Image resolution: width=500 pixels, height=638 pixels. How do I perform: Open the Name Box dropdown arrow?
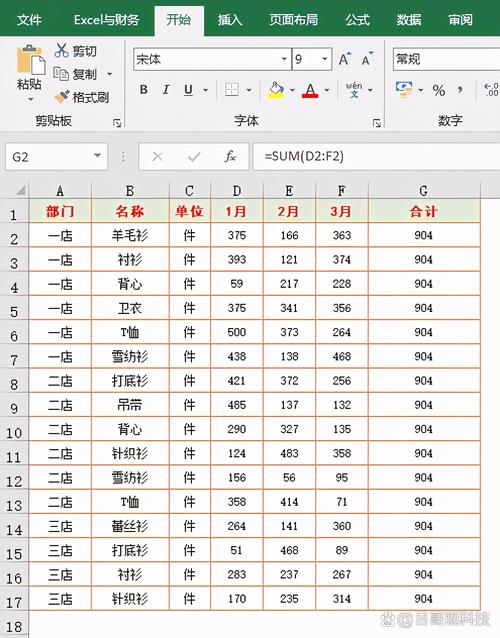pos(97,155)
